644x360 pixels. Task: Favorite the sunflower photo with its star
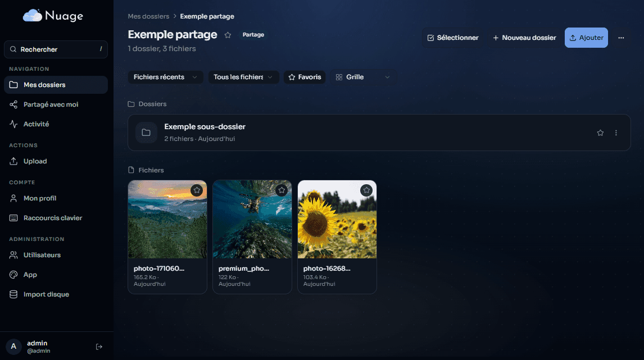[x=366, y=190]
